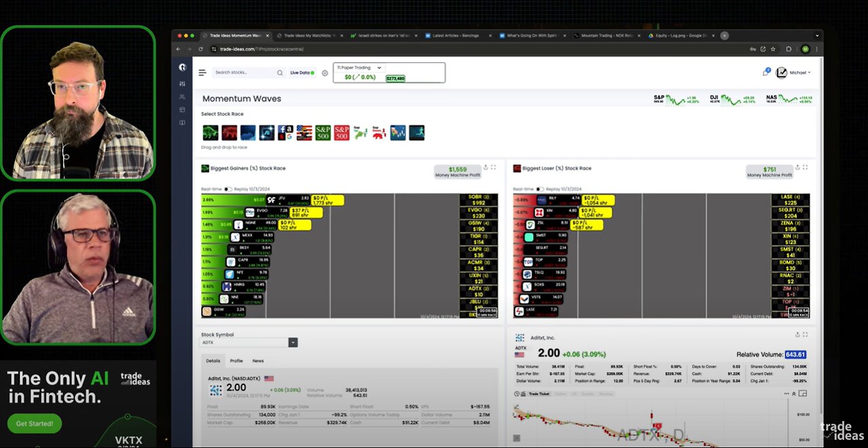Share the Biggest Gainers stock race
Screen dimensions: 868x448
pos(486,167)
